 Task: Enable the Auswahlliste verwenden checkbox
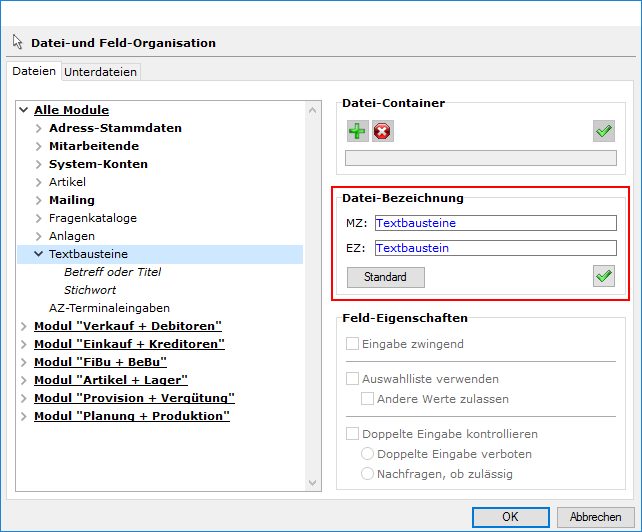coord(352,379)
